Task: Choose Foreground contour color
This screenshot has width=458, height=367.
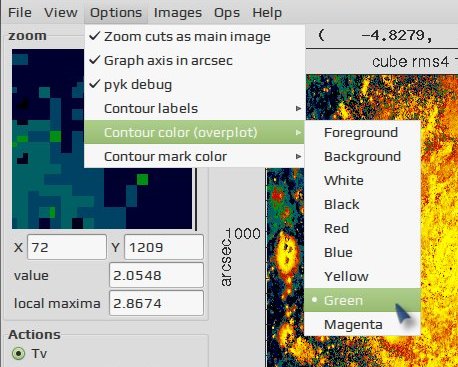Action: pos(362,132)
